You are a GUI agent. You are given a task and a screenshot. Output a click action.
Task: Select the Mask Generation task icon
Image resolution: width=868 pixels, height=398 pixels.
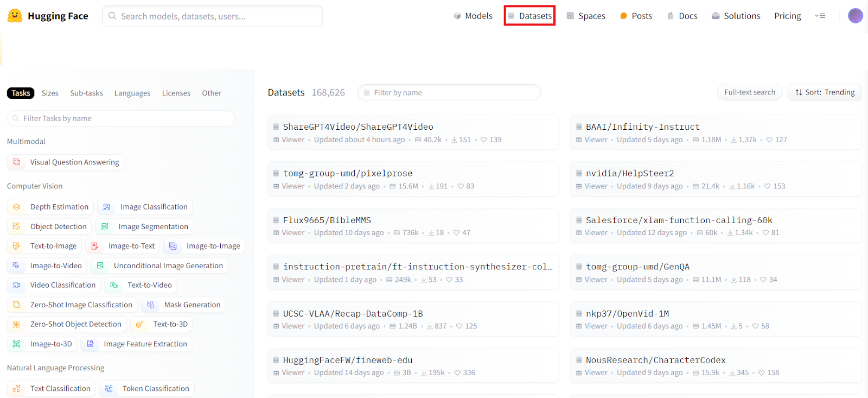tap(151, 305)
